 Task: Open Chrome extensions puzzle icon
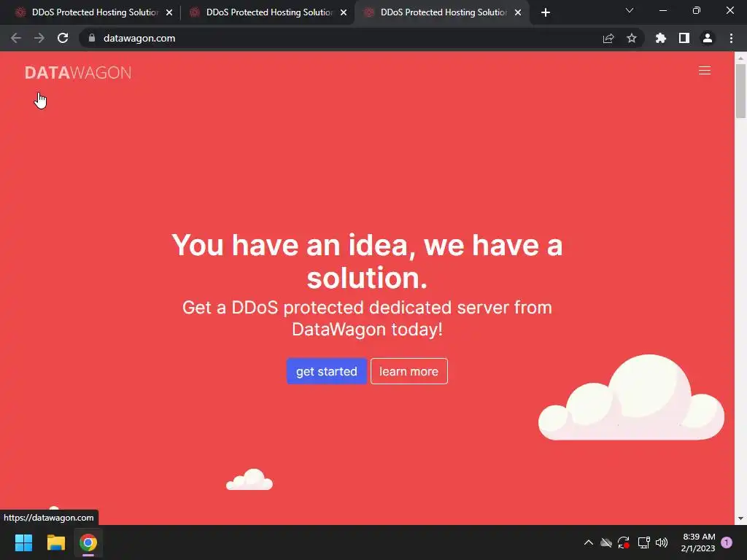click(660, 38)
